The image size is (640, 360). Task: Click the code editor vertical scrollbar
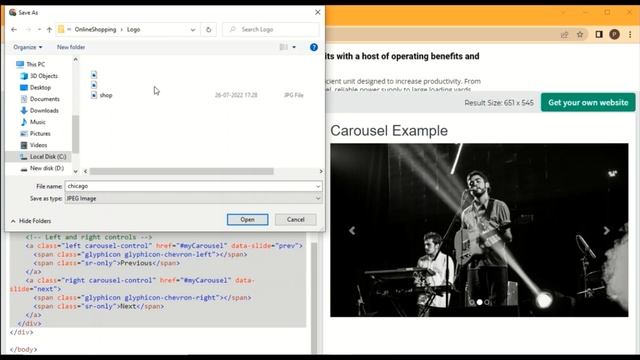313,298
